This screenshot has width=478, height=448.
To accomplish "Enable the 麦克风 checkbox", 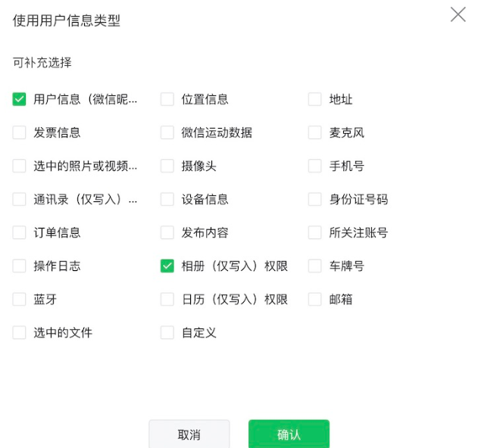I will (315, 132).
